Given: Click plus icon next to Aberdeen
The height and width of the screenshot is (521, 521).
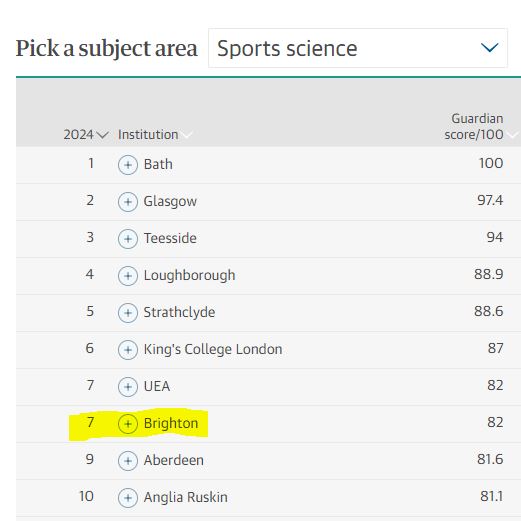Looking at the screenshot, I should tap(128, 461).
